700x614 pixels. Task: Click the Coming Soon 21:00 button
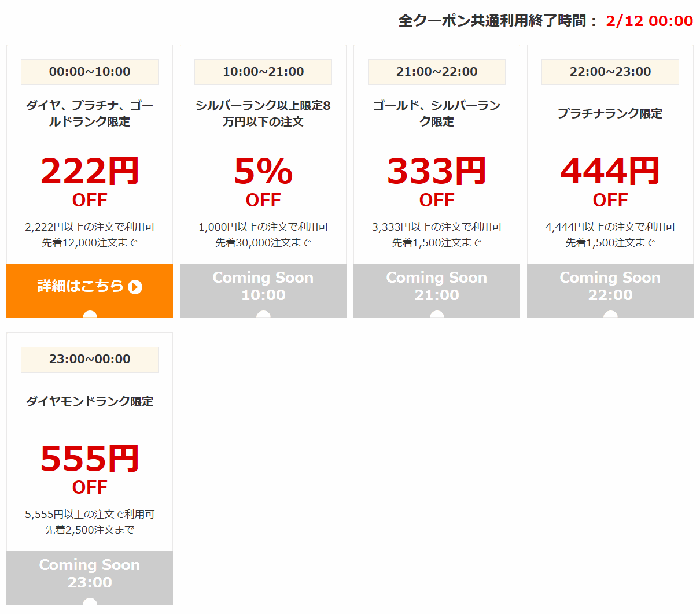pos(437,287)
